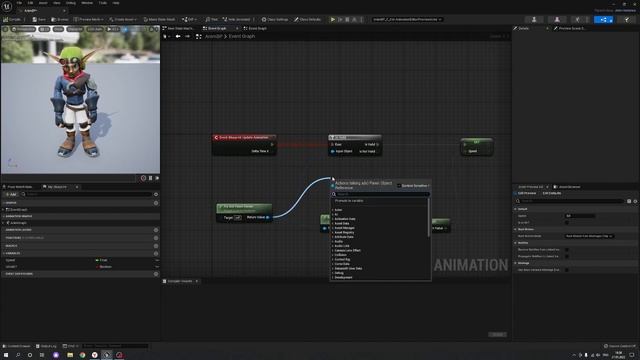The height and width of the screenshot is (360, 640).
Task: Open the Window menu
Action: pyautogui.click(x=87, y=3)
